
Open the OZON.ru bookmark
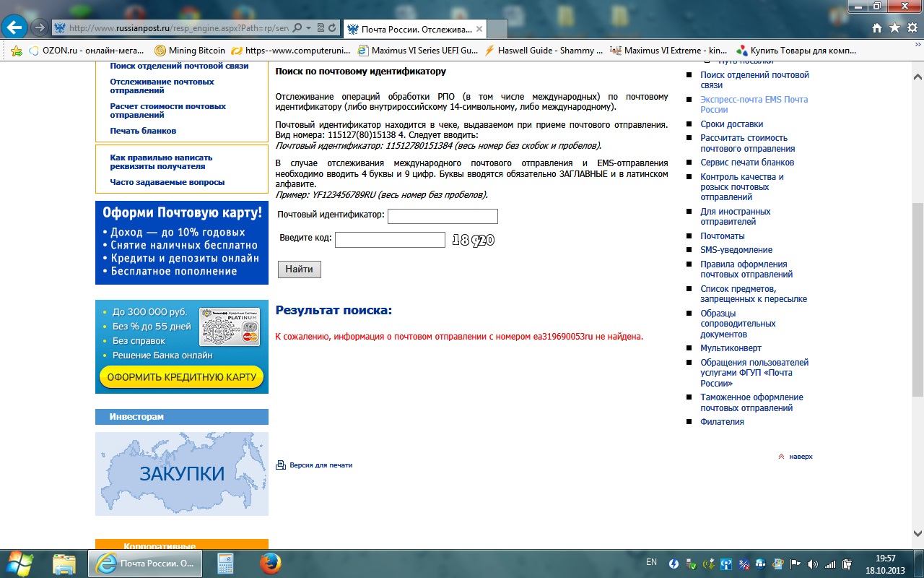(87, 51)
